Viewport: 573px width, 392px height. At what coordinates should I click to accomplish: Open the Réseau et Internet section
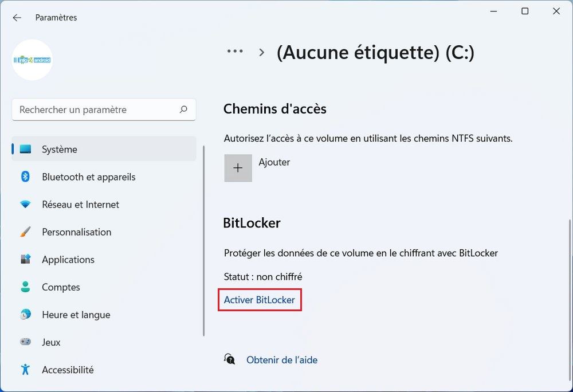pyautogui.click(x=81, y=205)
